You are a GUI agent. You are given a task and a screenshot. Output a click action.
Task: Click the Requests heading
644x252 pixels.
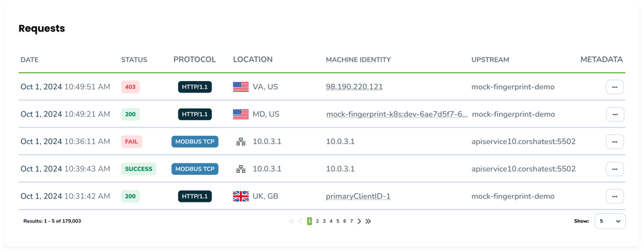click(42, 28)
